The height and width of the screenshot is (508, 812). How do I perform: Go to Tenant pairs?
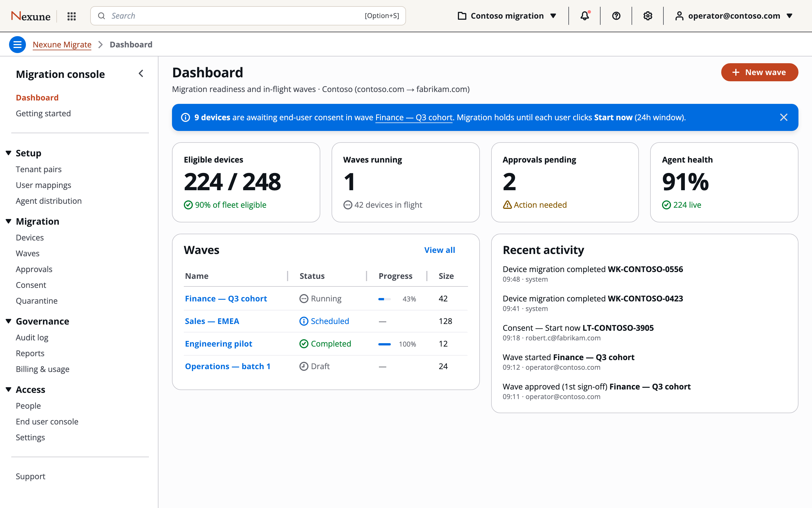(39, 169)
